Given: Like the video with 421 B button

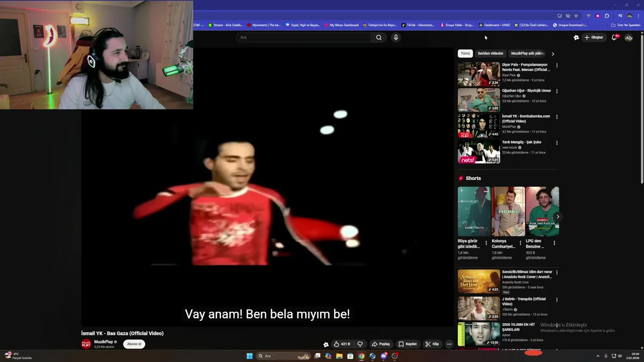Looking at the screenshot, I should point(342,344).
